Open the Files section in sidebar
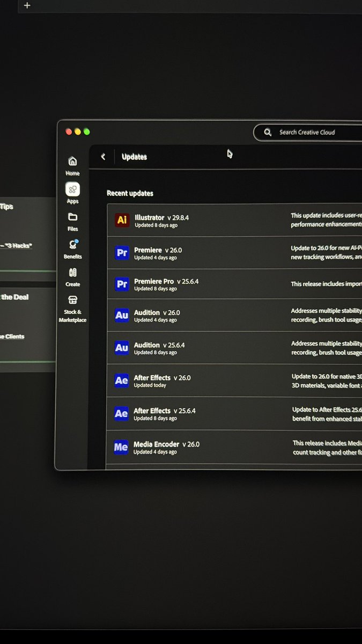The height and width of the screenshot is (644, 362). point(72,221)
